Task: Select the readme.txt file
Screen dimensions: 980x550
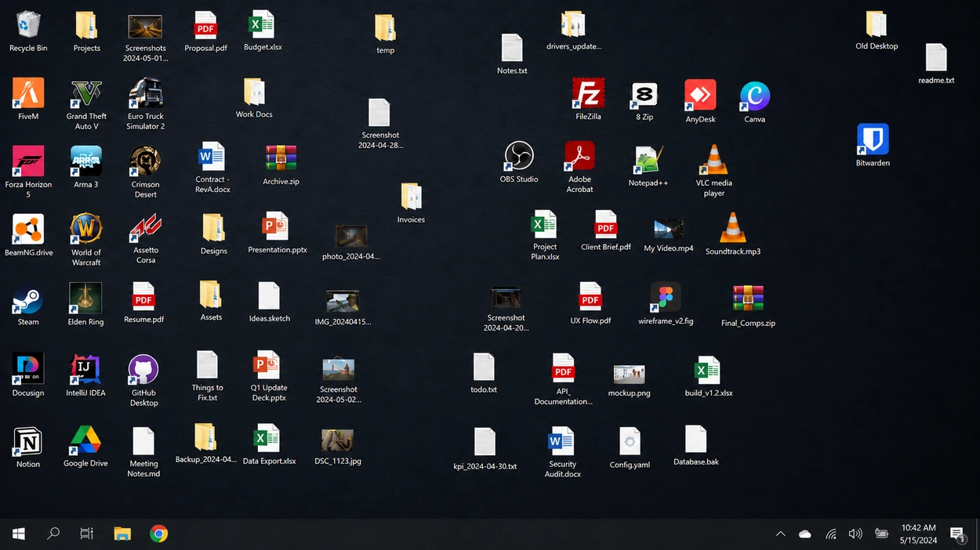Action: (936, 58)
